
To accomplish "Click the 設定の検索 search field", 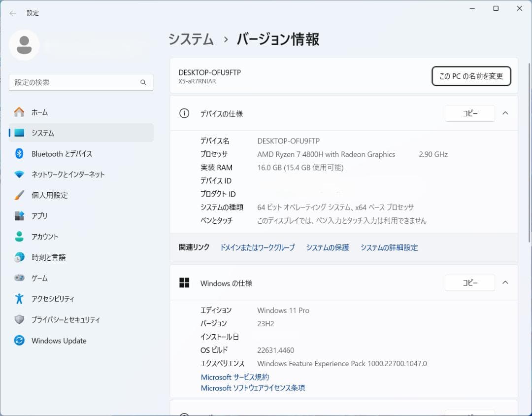I will click(x=81, y=82).
